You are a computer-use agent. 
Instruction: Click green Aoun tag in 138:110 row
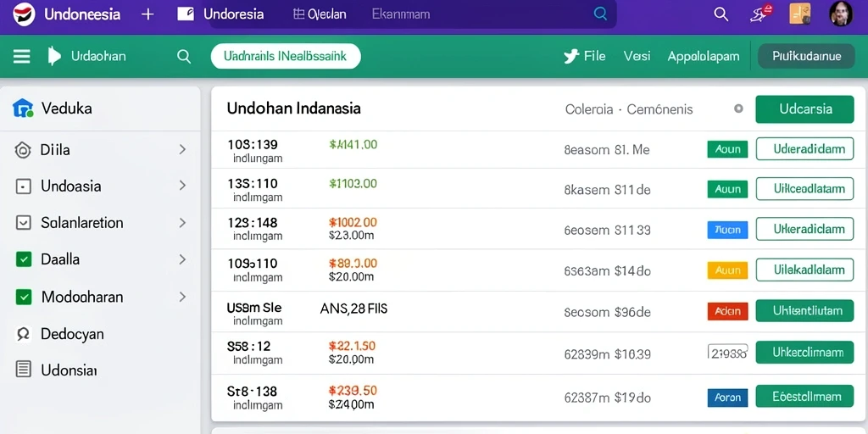[727, 189]
